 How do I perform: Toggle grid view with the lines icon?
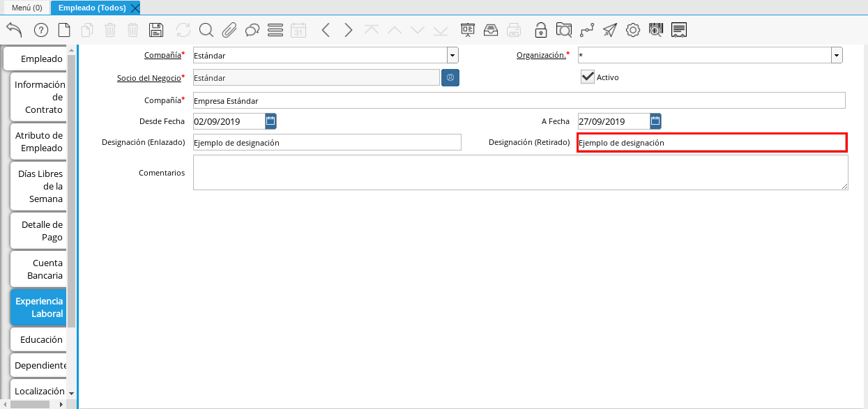click(x=275, y=30)
